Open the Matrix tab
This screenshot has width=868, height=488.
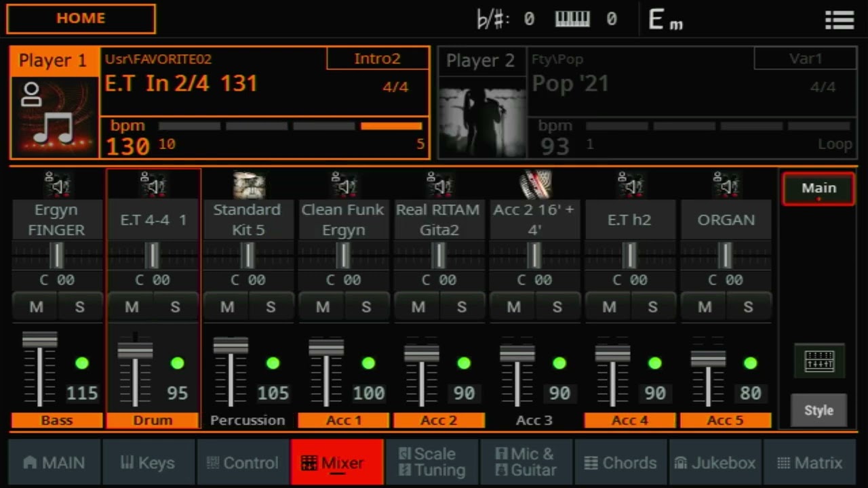pyautogui.click(x=809, y=462)
